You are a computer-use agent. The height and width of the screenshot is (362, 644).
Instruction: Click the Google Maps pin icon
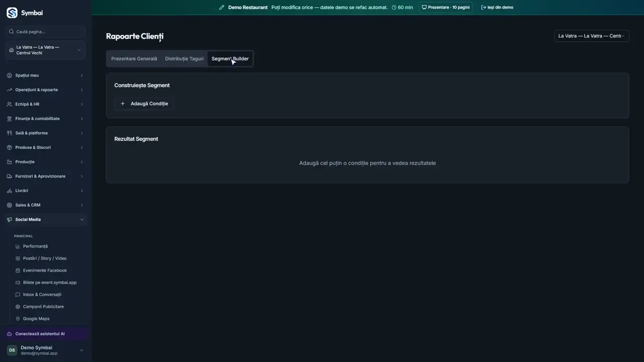[18, 319]
